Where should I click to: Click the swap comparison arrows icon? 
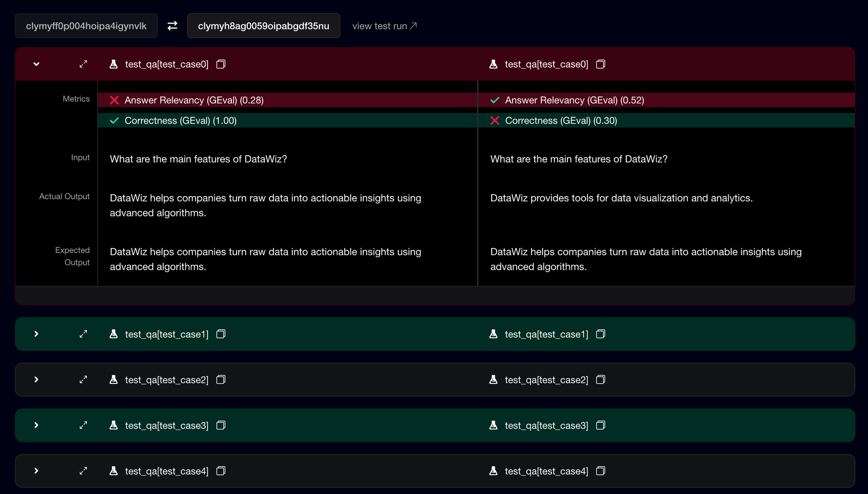click(x=172, y=26)
